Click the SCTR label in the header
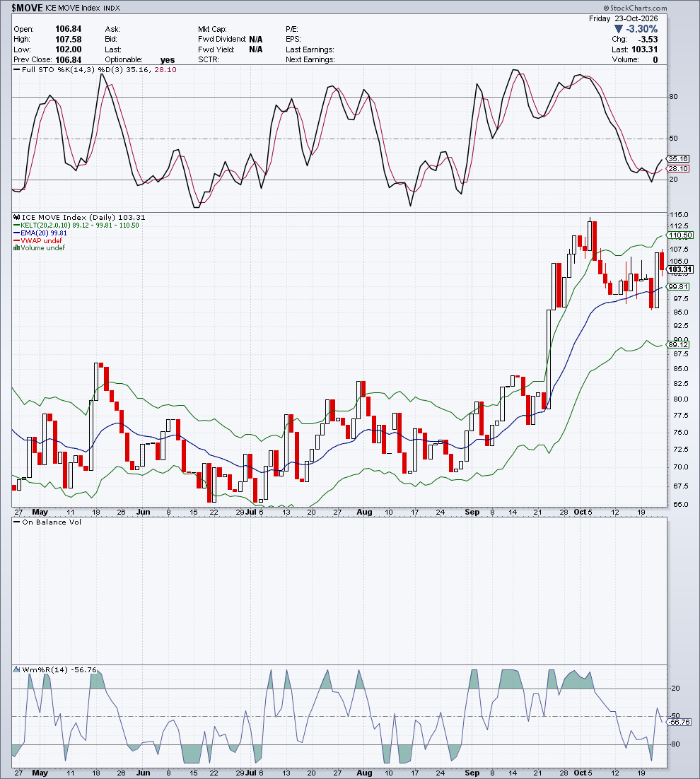The height and width of the screenshot is (779, 700). (x=208, y=59)
